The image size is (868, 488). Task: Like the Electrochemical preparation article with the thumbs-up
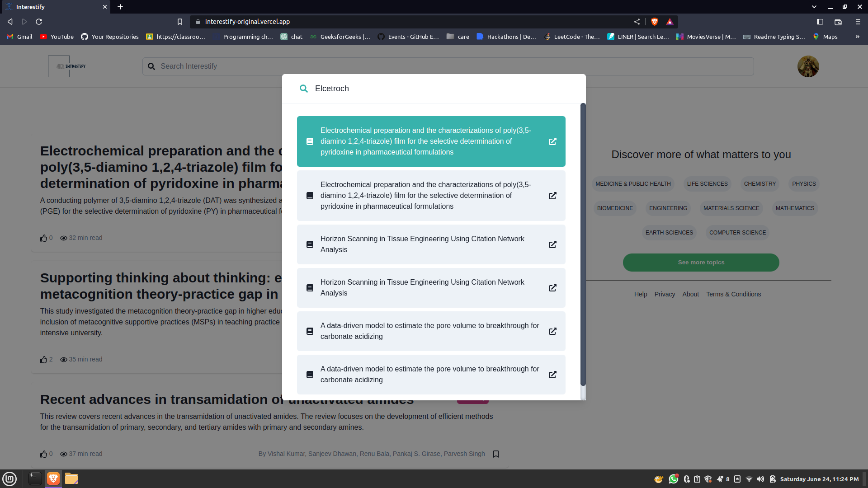[44, 238]
